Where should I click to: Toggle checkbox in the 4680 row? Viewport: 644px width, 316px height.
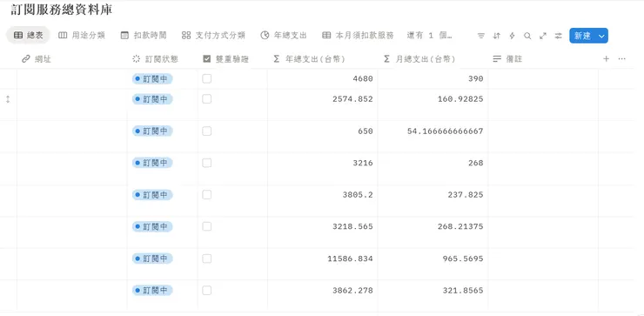coord(207,78)
